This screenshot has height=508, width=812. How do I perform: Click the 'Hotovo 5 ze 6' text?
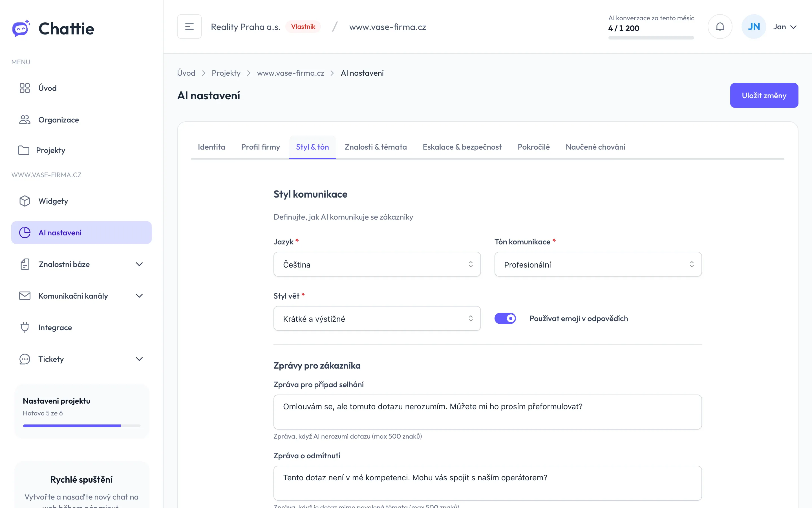[x=43, y=413]
